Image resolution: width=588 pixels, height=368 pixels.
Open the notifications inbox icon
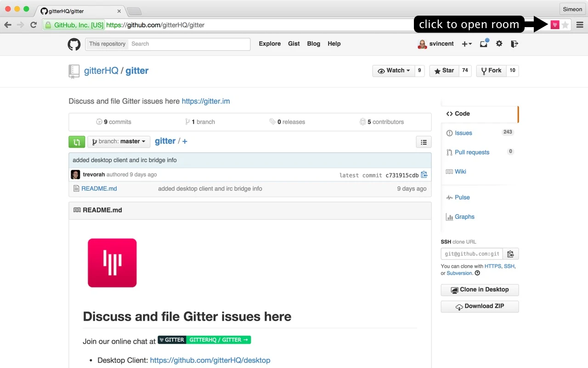click(484, 44)
